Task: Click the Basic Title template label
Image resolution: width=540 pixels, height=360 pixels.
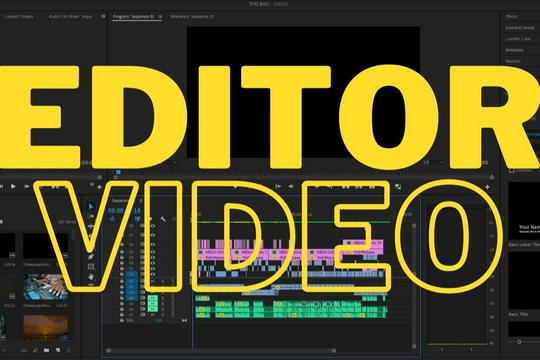Action: click(x=518, y=314)
